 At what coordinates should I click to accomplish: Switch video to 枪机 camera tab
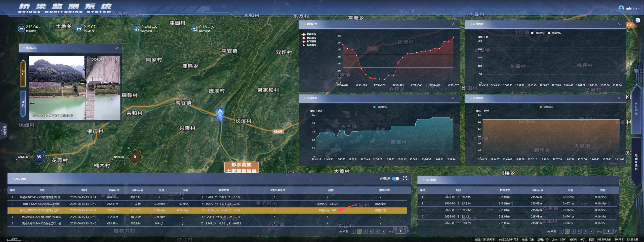pyautogui.click(x=23, y=73)
